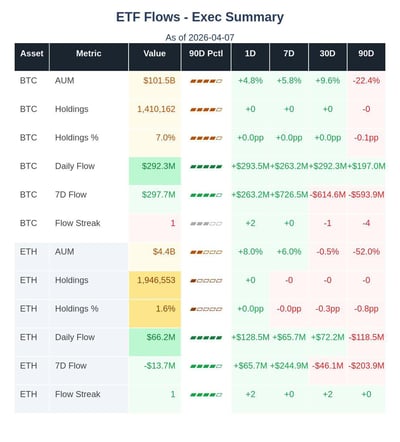
Task: Click ETH Holdings % 90D change -0.8pp
Action: 366,309
